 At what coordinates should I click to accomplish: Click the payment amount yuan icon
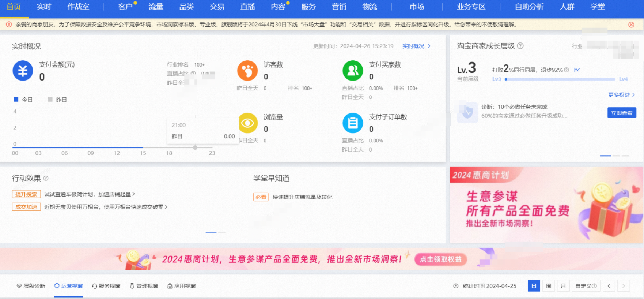(x=23, y=71)
